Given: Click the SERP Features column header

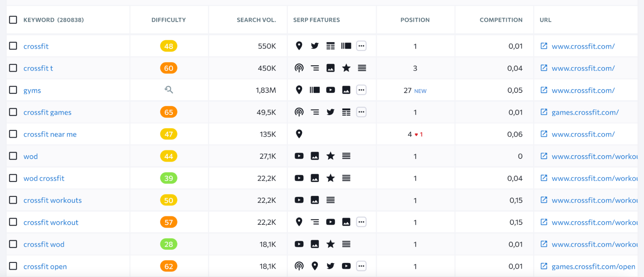Looking at the screenshot, I should (x=316, y=20).
